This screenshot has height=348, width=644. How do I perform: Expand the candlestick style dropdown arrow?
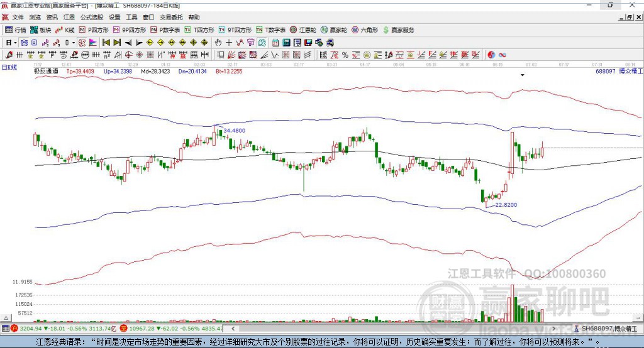[x=74, y=43]
